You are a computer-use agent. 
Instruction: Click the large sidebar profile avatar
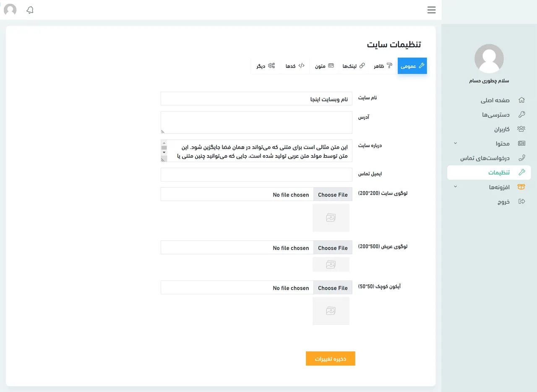point(489,59)
